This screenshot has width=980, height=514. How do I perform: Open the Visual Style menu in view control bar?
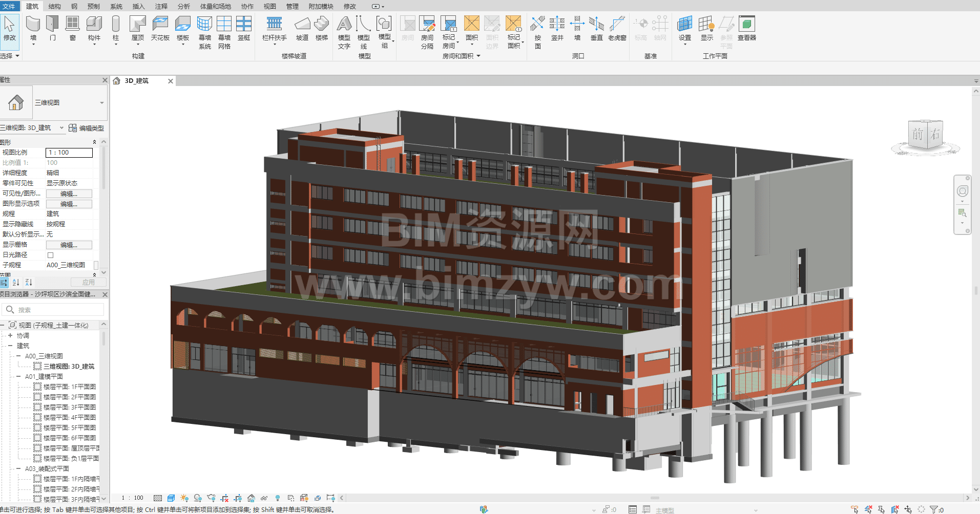pos(171,498)
